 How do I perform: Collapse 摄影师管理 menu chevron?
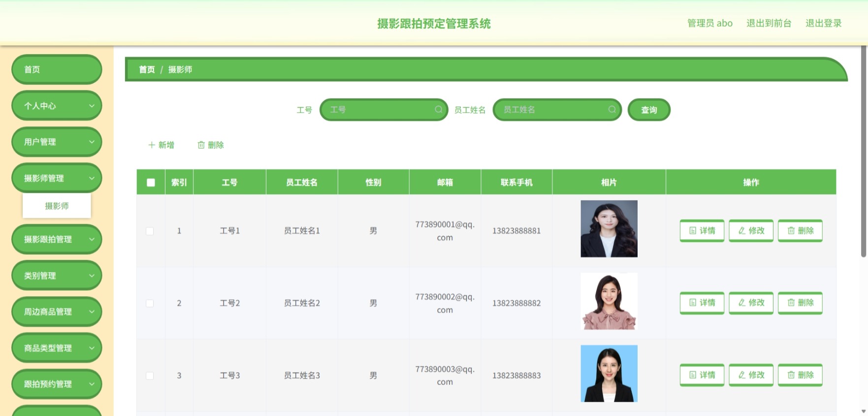coord(92,178)
